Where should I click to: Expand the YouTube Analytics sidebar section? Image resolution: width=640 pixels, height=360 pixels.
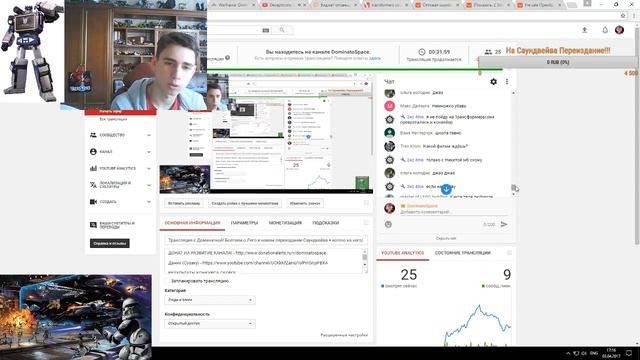tap(149, 169)
